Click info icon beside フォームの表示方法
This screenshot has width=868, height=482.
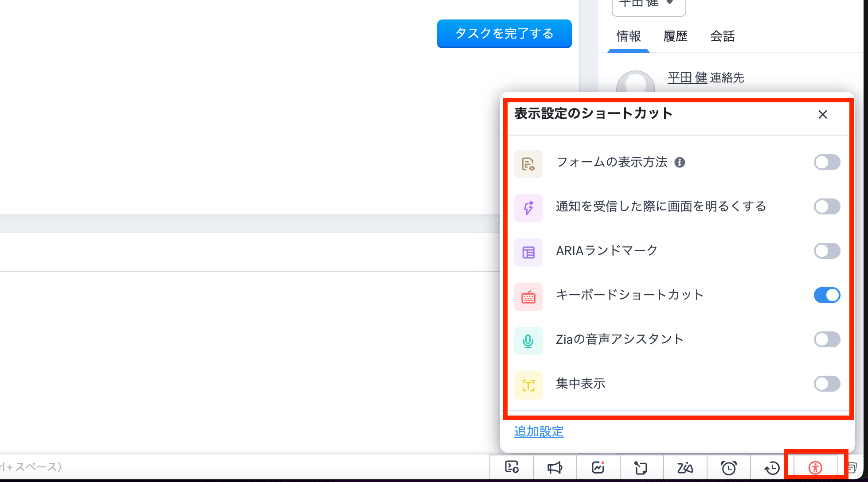pyautogui.click(x=680, y=163)
